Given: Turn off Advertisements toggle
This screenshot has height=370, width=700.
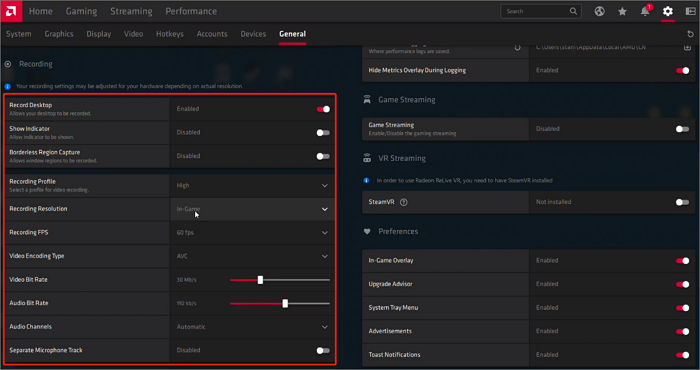Looking at the screenshot, I should click(x=683, y=332).
